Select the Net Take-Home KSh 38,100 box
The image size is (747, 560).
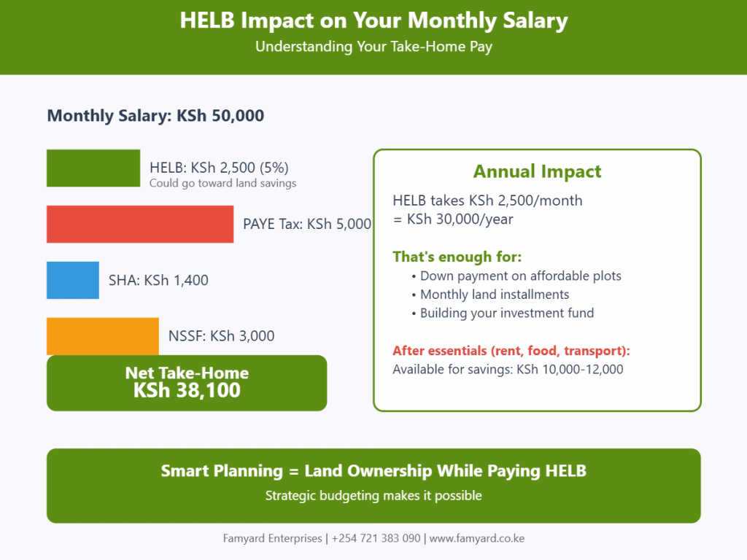pyautogui.click(x=187, y=383)
